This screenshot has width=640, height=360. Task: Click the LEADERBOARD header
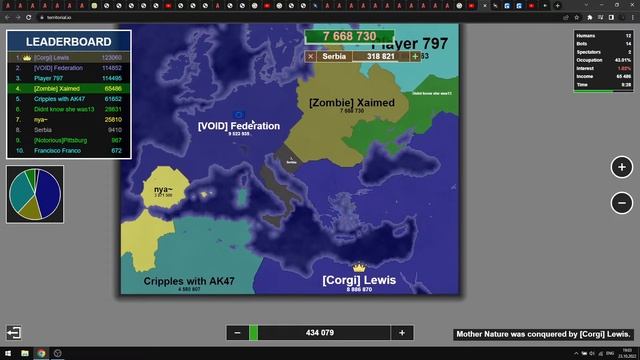pos(69,42)
